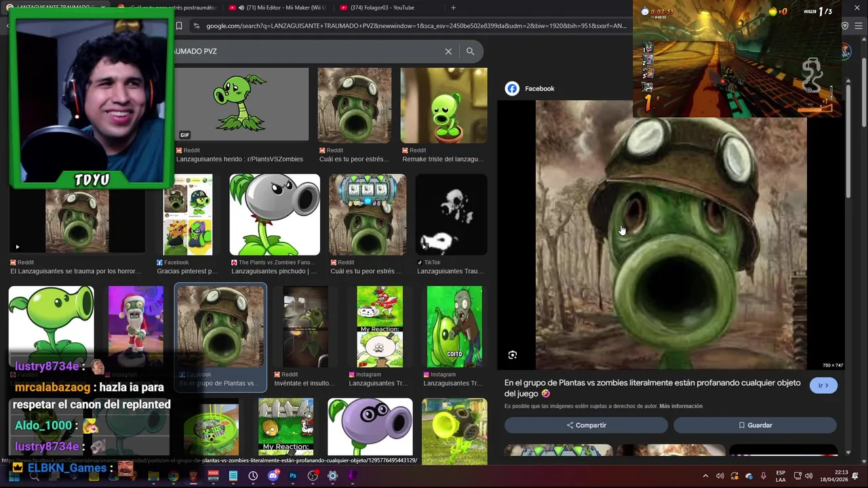868x488 pixels.
Task: Open the settings gear icon in taskbar
Action: (x=332, y=476)
